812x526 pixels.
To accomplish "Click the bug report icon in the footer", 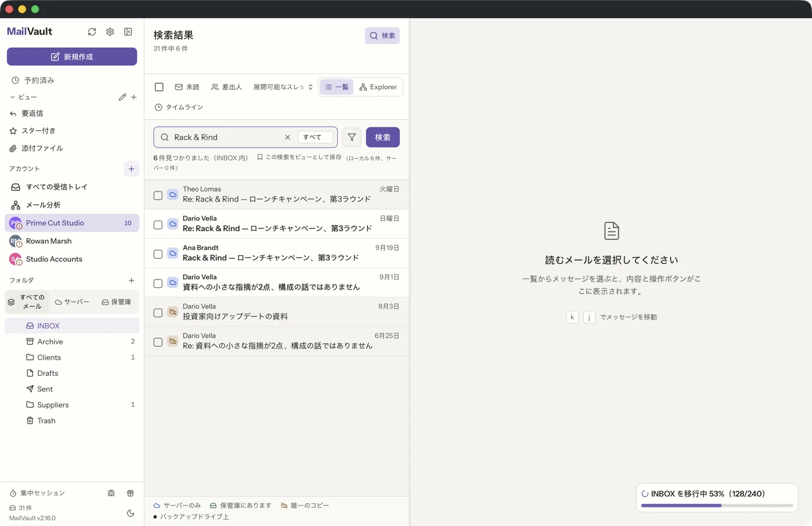I will [111, 493].
